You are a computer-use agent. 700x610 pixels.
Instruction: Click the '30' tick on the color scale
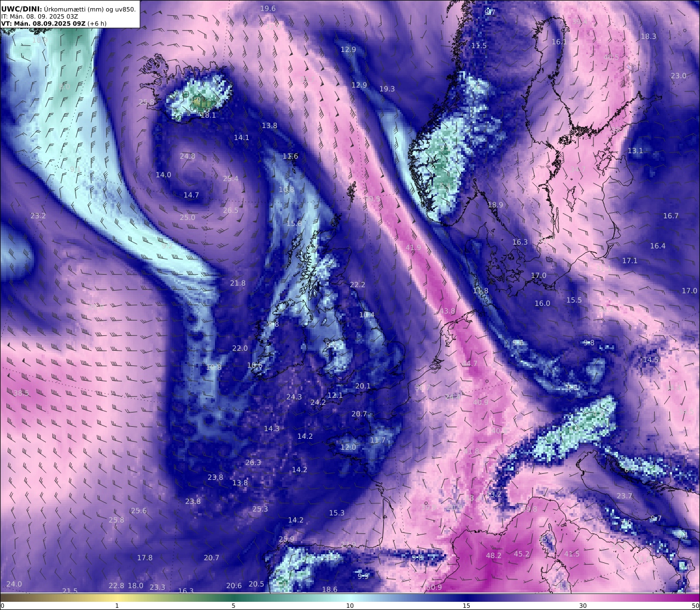[583, 605]
